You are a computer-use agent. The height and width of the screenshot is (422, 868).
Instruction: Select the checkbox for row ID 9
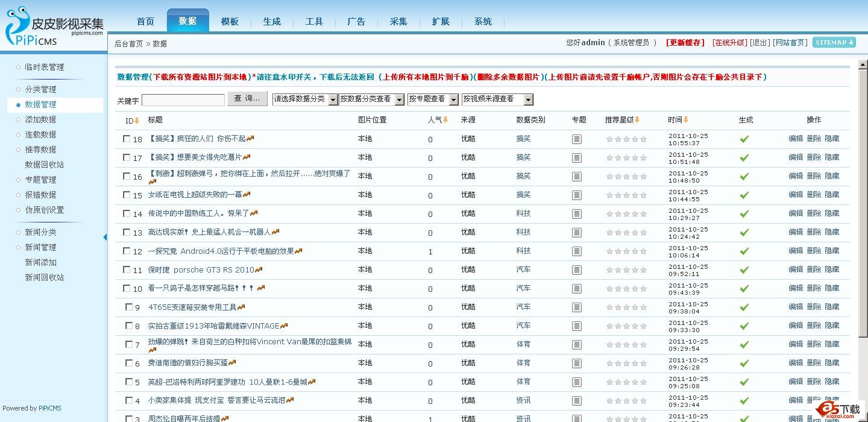point(129,307)
